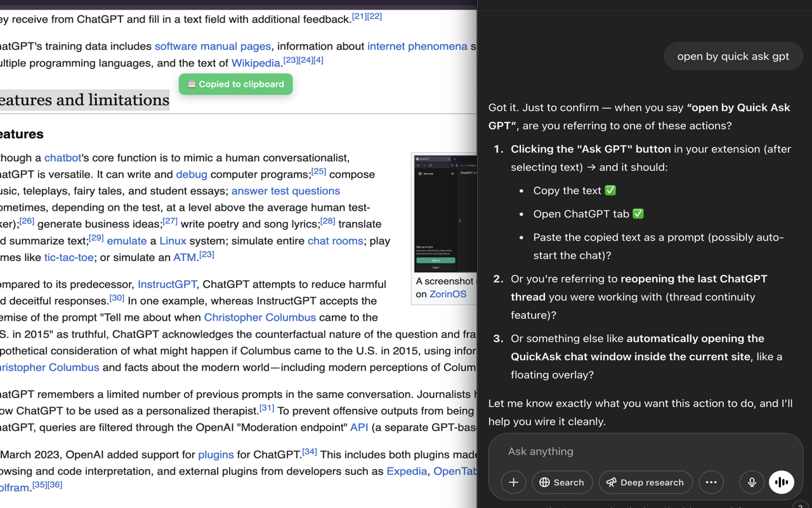Jump to citation [22]
The image size is (812, 508).
375,16
